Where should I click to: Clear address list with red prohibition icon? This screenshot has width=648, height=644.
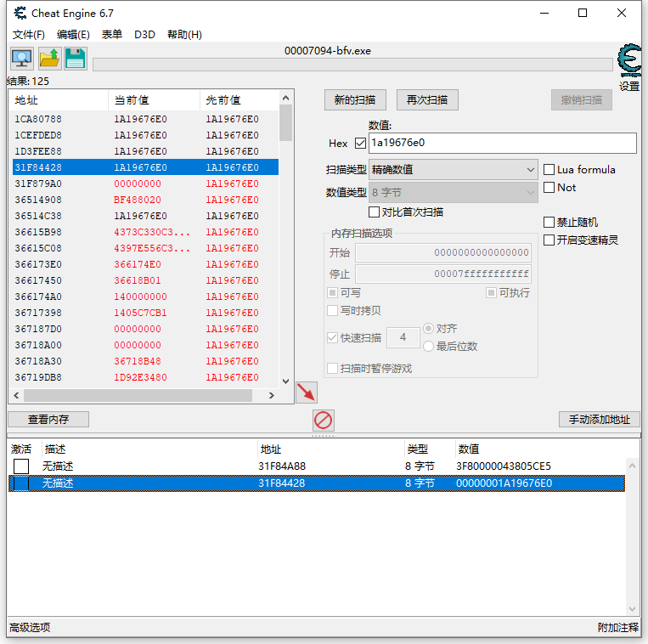324,421
